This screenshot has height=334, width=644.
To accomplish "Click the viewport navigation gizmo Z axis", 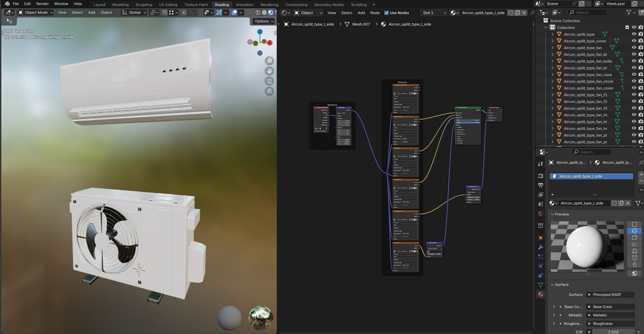I will tap(260, 32).
